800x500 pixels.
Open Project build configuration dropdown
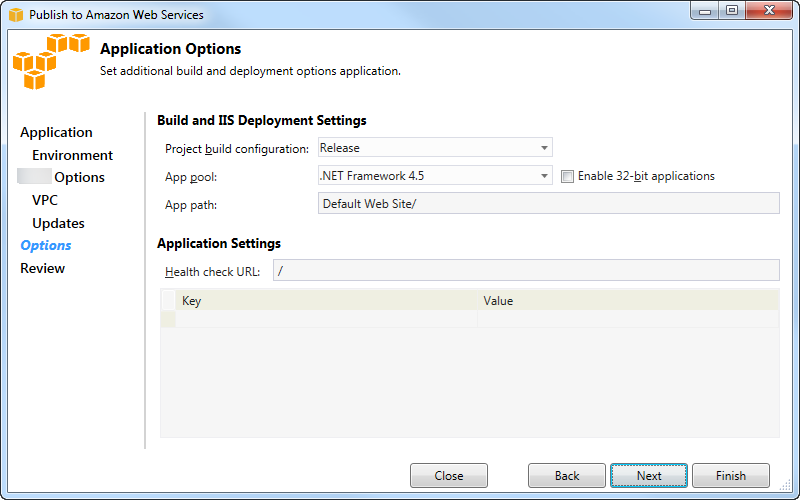pyautogui.click(x=435, y=148)
